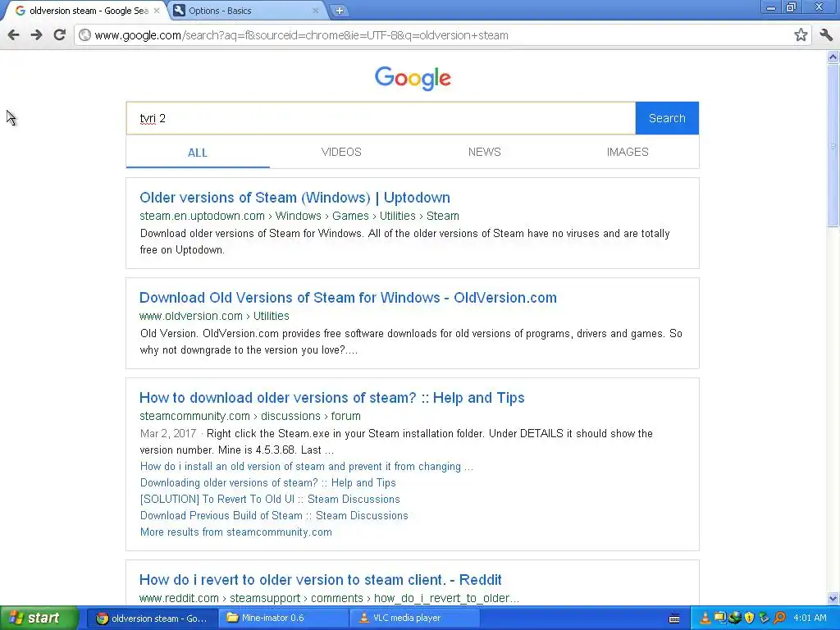Click the OldVersion.com result description snippet
The width and height of the screenshot is (840, 630).
click(x=411, y=342)
